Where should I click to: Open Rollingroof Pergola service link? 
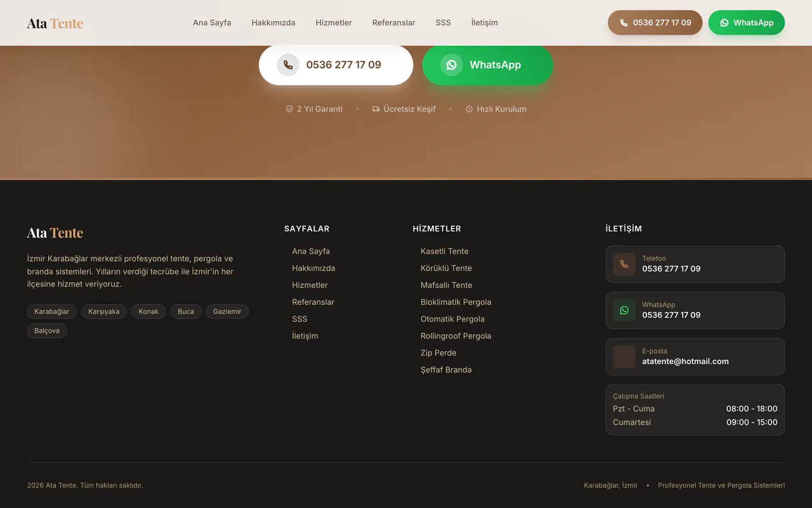tap(456, 336)
